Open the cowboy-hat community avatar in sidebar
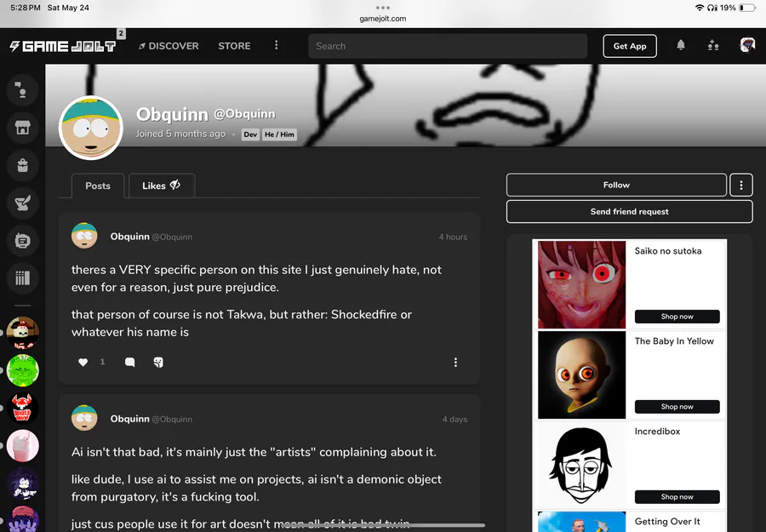 point(22,333)
